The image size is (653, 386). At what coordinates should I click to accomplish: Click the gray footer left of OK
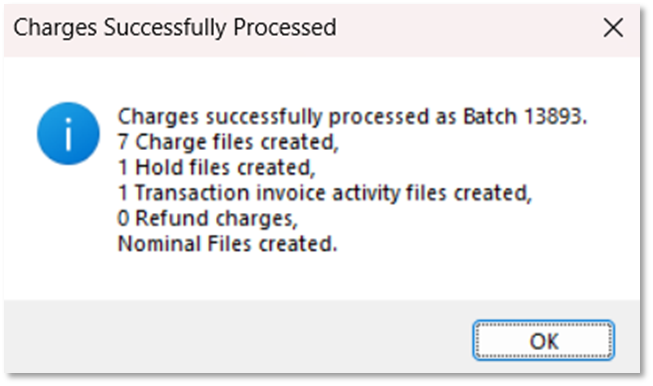click(x=237, y=336)
